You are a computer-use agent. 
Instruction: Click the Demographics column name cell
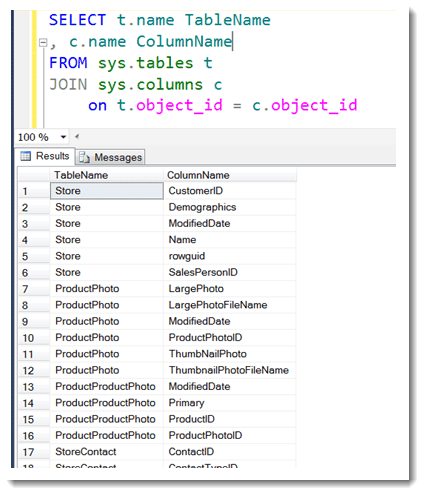[x=230, y=207]
